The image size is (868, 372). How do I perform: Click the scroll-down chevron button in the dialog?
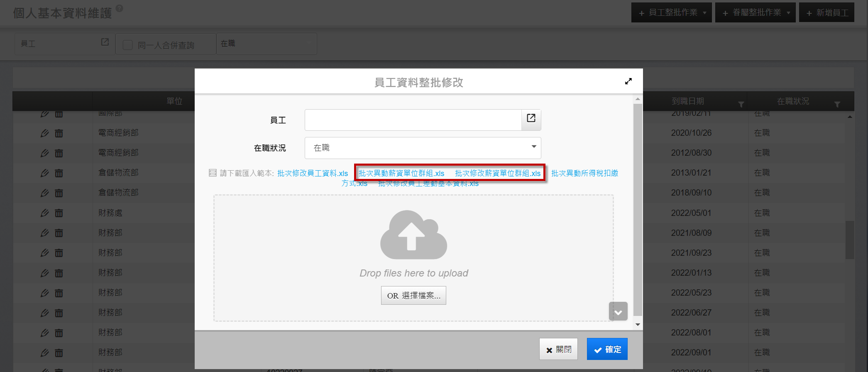pyautogui.click(x=618, y=312)
